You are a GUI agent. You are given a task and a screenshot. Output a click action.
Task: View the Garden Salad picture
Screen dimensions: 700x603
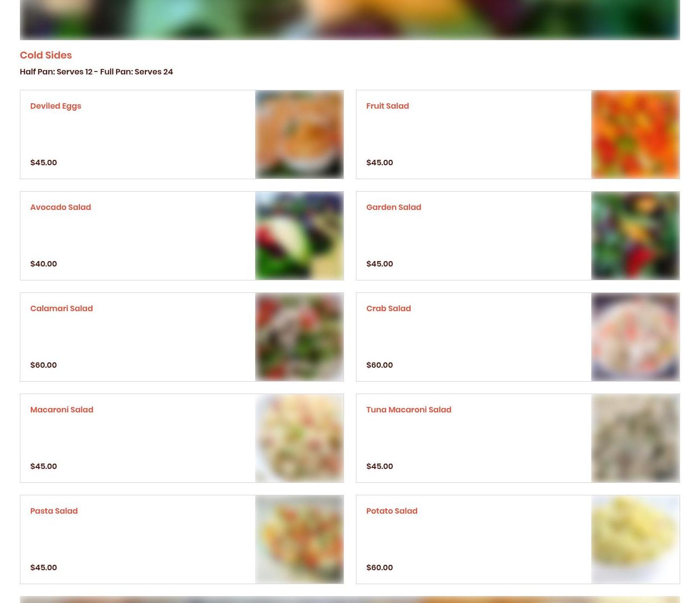(x=635, y=236)
